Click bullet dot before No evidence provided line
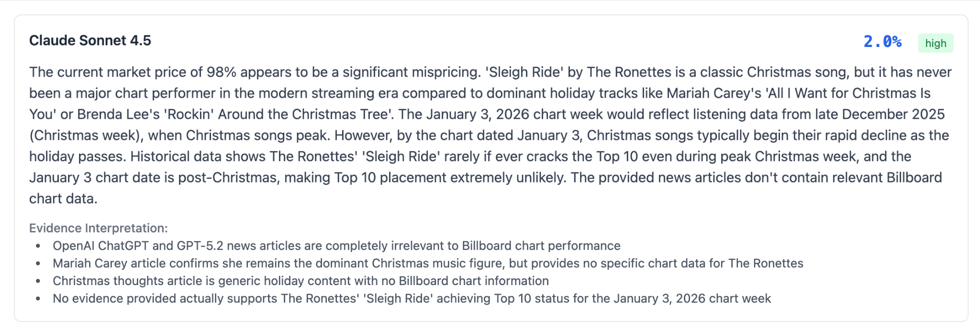The height and width of the screenshot is (333, 980). [38, 299]
